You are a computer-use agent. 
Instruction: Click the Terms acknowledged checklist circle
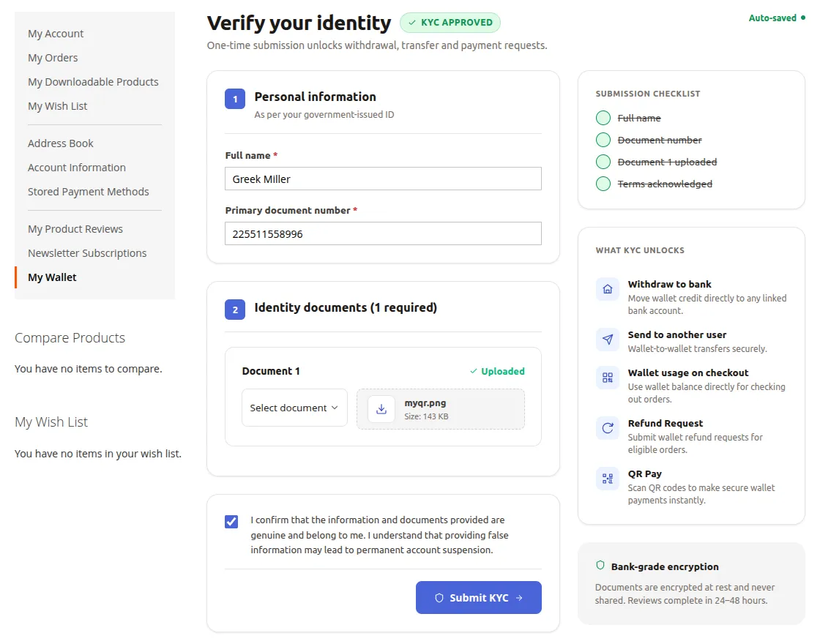[x=603, y=184]
